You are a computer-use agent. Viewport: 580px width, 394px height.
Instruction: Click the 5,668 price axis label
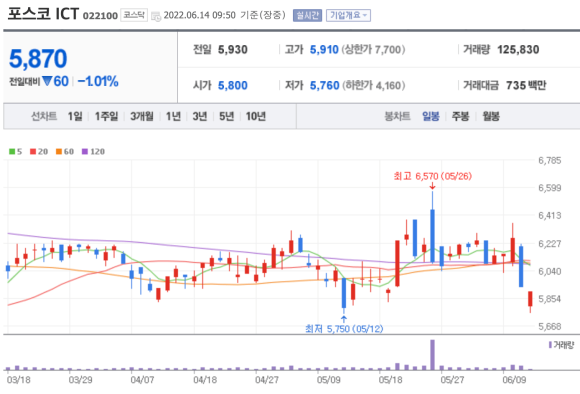click(550, 327)
